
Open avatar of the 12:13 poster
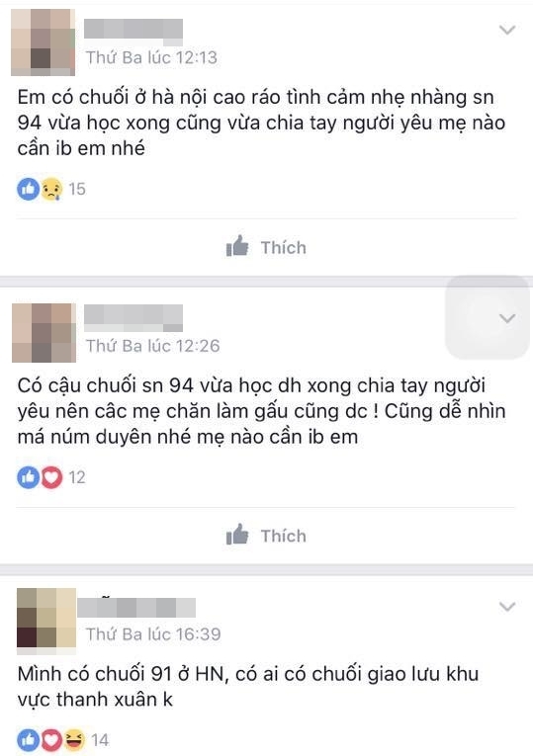tap(43, 42)
